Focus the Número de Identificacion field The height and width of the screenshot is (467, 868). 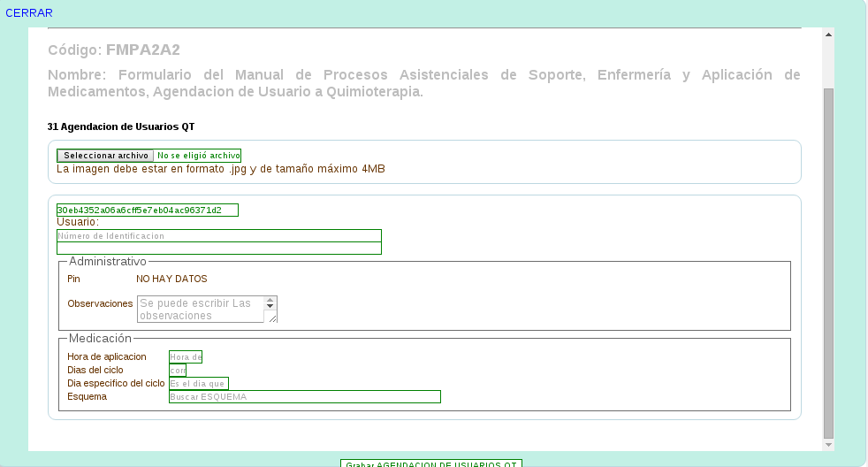(218, 236)
